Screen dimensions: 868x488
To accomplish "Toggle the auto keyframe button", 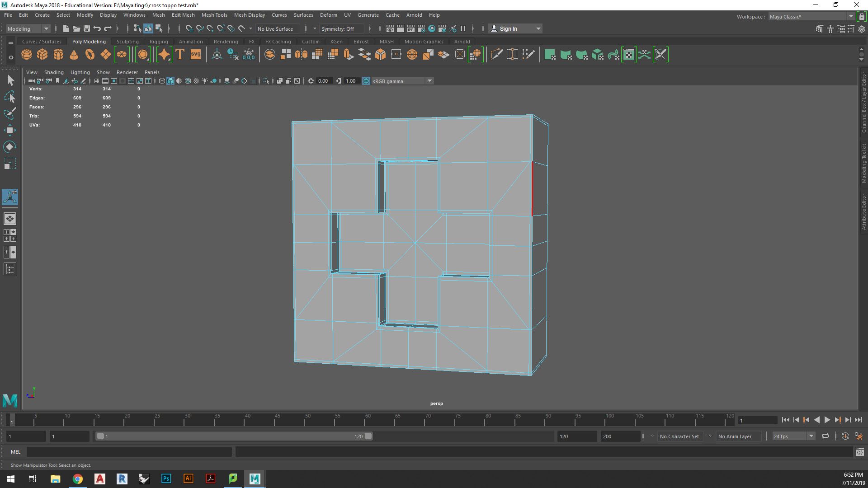I will pos(845,436).
